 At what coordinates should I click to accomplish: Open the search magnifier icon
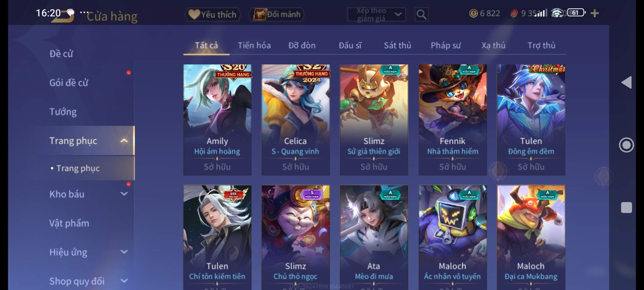tap(421, 14)
